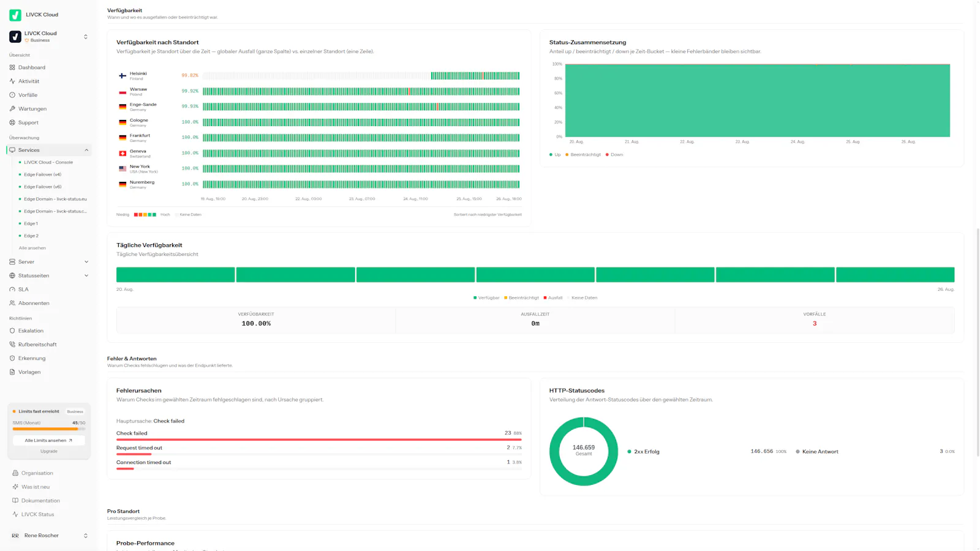
Task: Click the Was ist neu sparkle icon
Action: point(15,487)
